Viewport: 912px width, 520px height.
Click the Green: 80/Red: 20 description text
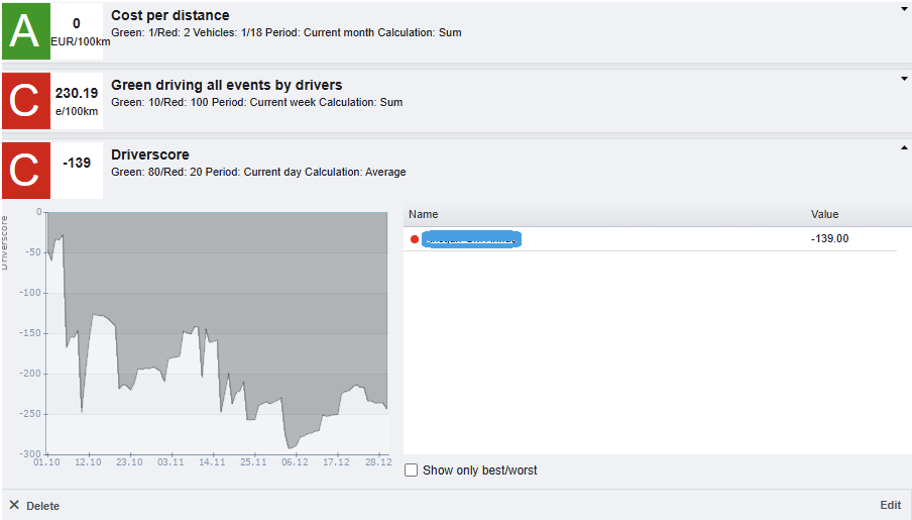[x=258, y=172]
